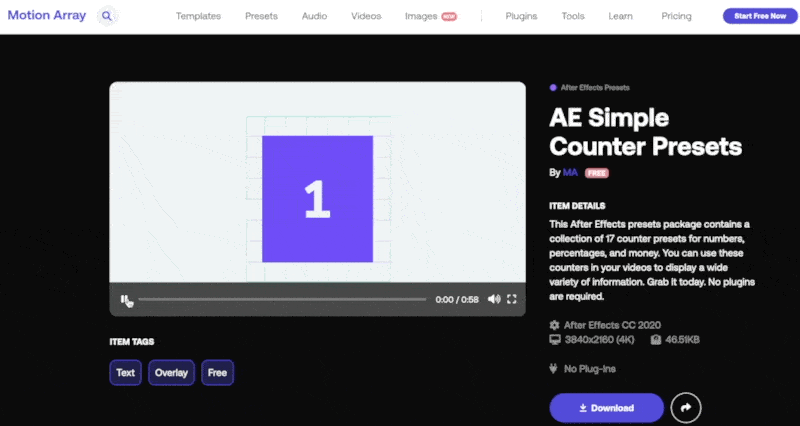Screen dimensions: 800x426
Task: Go to the Pricing page
Action: click(676, 16)
